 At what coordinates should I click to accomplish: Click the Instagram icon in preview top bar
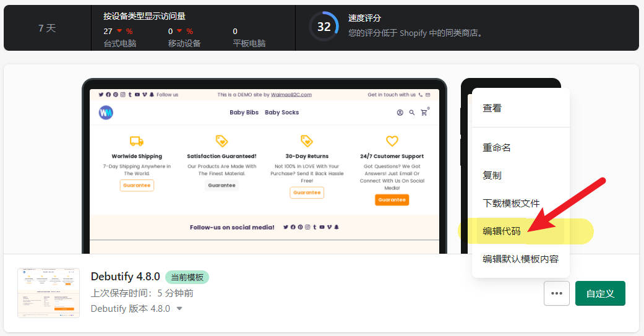[123, 95]
